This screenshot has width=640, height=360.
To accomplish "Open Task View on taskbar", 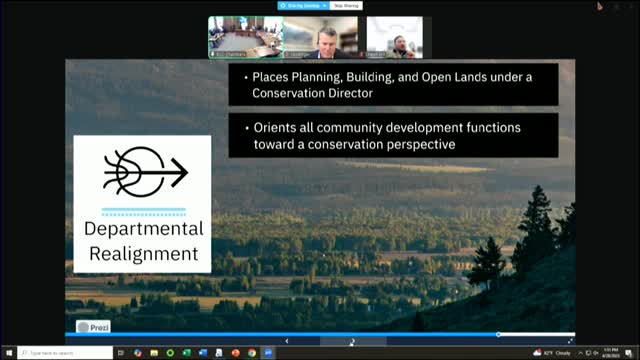I will point(121,353).
